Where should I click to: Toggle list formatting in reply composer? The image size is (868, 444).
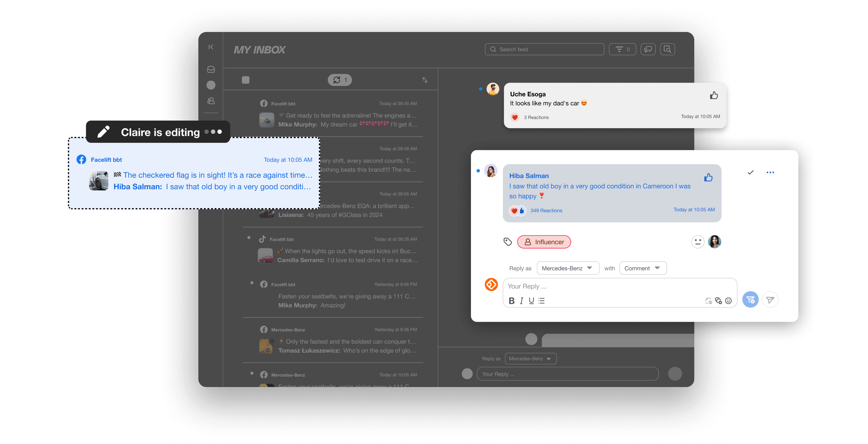tap(541, 300)
